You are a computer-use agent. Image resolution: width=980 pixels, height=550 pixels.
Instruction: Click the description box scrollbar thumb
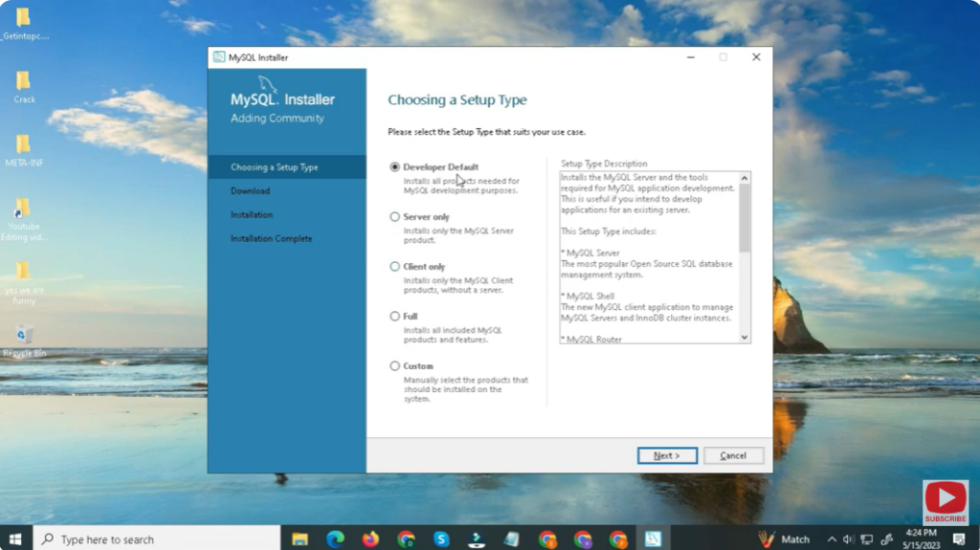[744, 218]
